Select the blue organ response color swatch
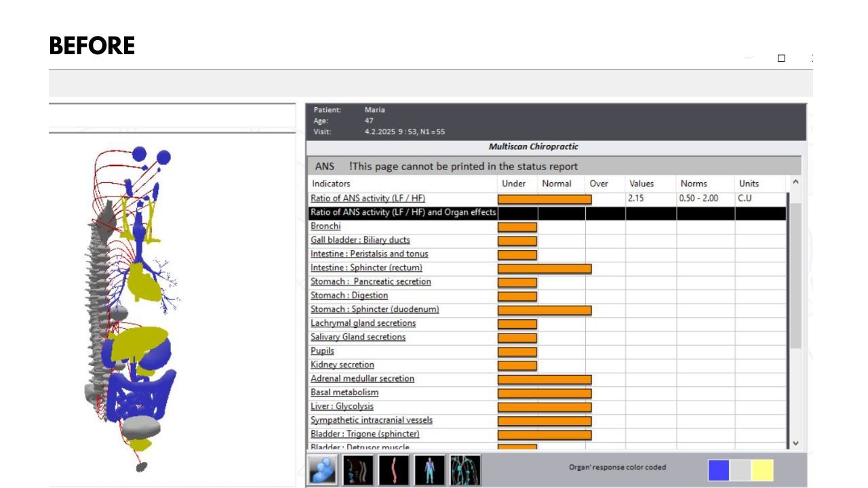Image resolution: width=868 pixels, height=488 pixels. click(x=719, y=470)
